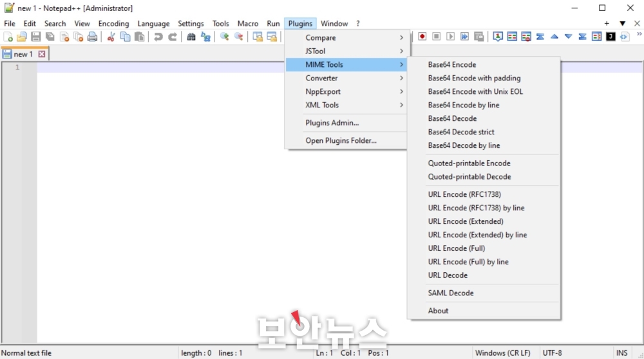Click the Run Macro Multiple Times icon
The height and width of the screenshot is (359, 644).
coord(464,37)
